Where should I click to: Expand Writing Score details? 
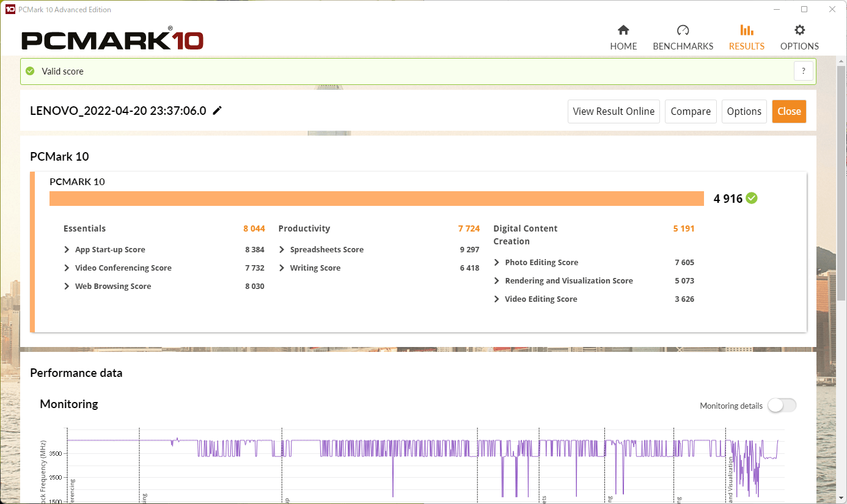(282, 268)
